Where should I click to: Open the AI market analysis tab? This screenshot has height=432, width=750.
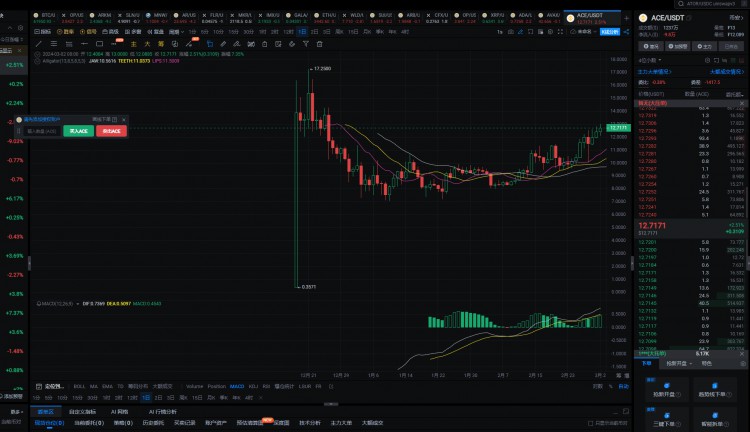[x=163, y=411]
